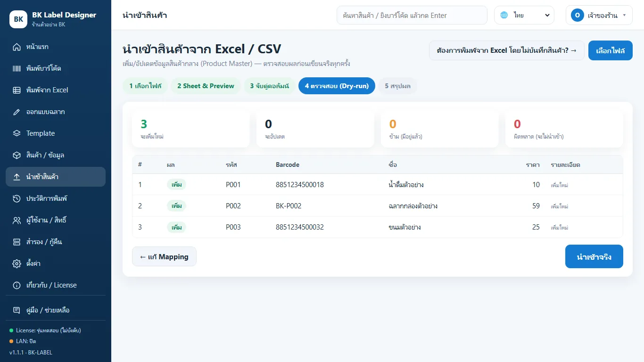Image resolution: width=644 pixels, height=362 pixels.
Task: Open the gear icon for ตั้งค่า
Action: (x=17, y=264)
